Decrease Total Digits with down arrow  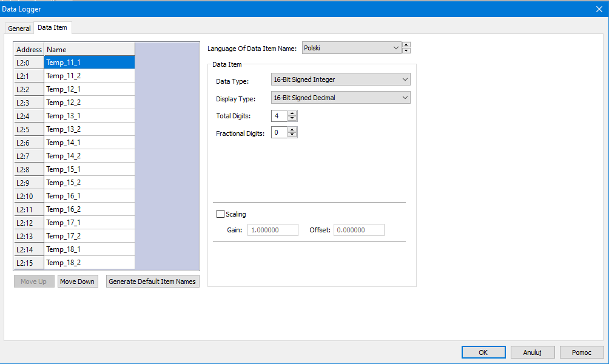point(292,118)
